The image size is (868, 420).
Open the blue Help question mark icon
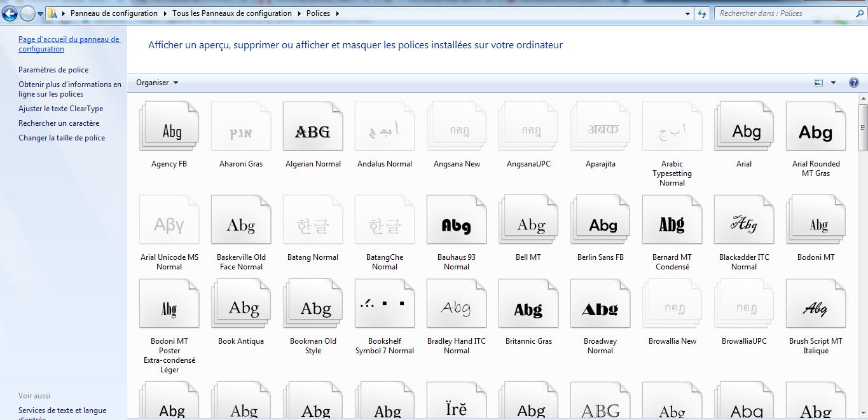click(x=854, y=83)
